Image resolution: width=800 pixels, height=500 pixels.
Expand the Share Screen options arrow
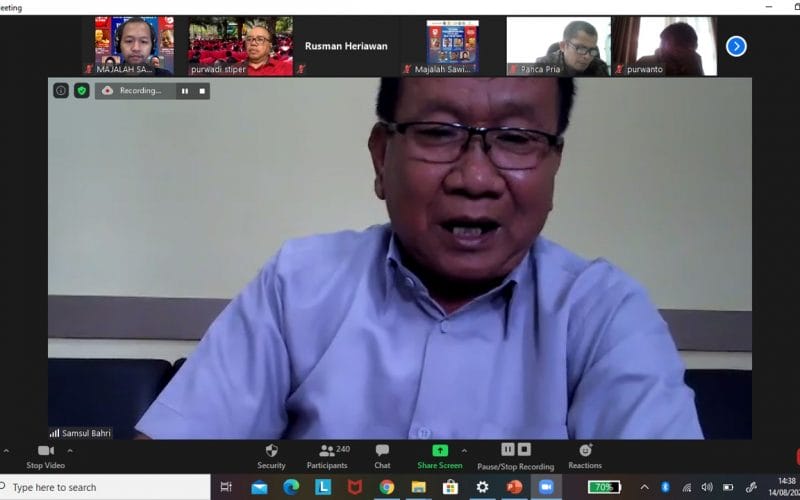coord(464,450)
